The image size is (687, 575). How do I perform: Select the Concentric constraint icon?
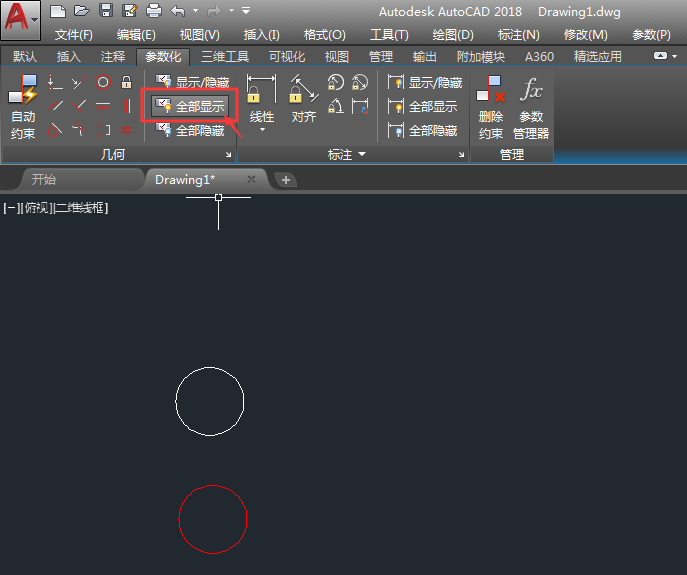(103, 82)
